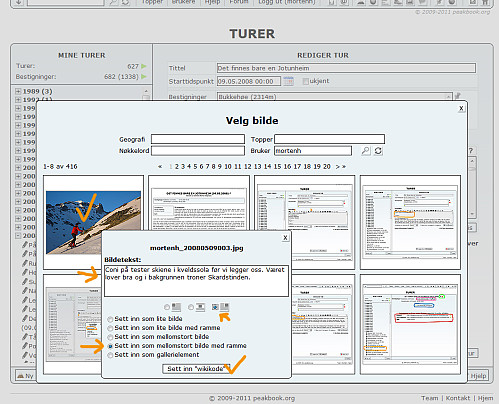
Task: Choose 'Sett inn som gallerielement' radio button
Action: [110, 355]
